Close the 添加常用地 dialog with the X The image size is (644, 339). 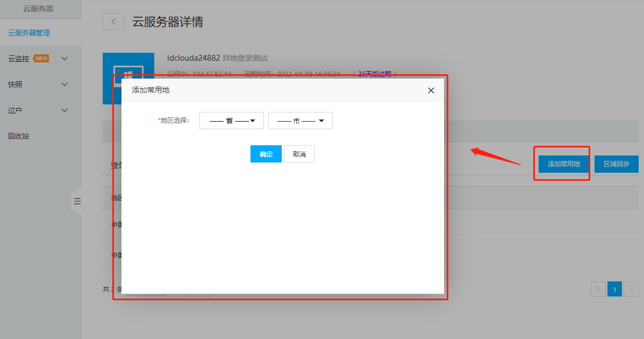tap(431, 90)
